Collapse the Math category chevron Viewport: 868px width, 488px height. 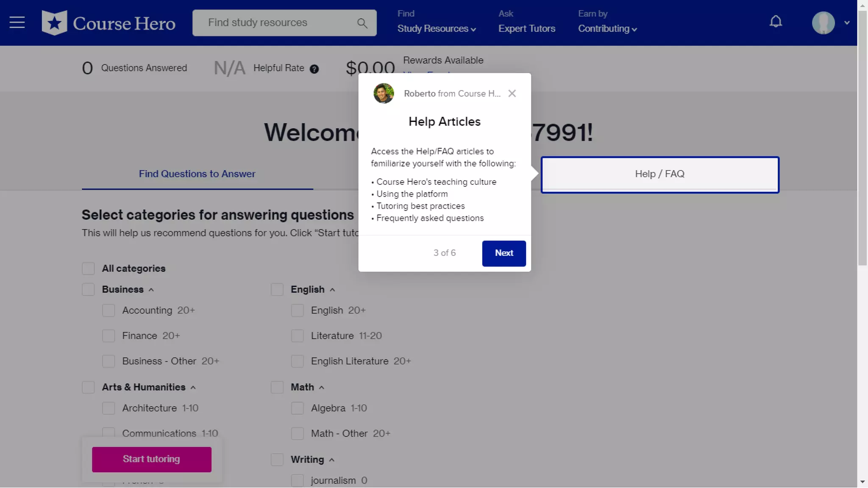[322, 388]
